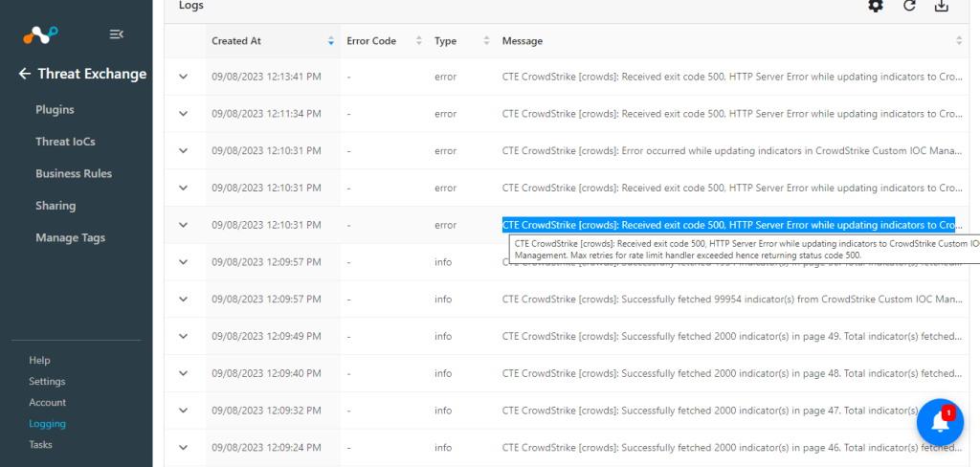
Task: Open the notification bell with one alert
Action: tap(940, 423)
